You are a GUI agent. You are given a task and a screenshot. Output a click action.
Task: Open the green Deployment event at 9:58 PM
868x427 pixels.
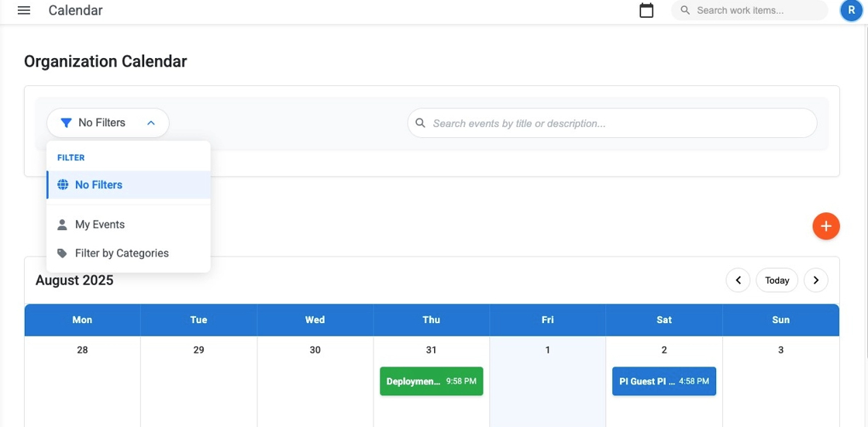coord(431,381)
